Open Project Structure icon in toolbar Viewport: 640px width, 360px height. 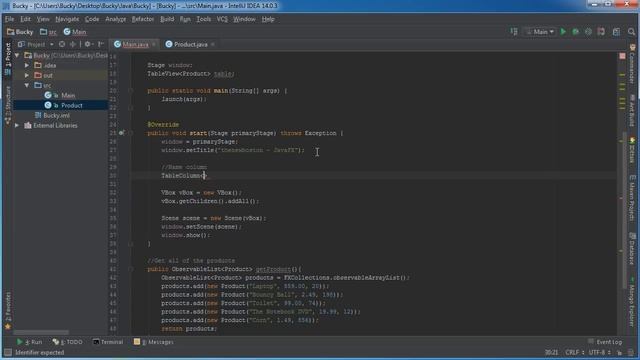616,31
